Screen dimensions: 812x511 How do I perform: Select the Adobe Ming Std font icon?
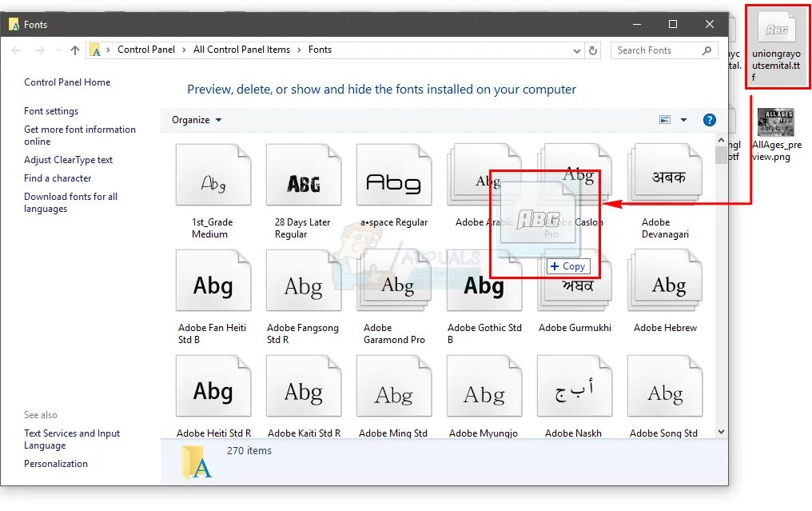pyautogui.click(x=394, y=386)
